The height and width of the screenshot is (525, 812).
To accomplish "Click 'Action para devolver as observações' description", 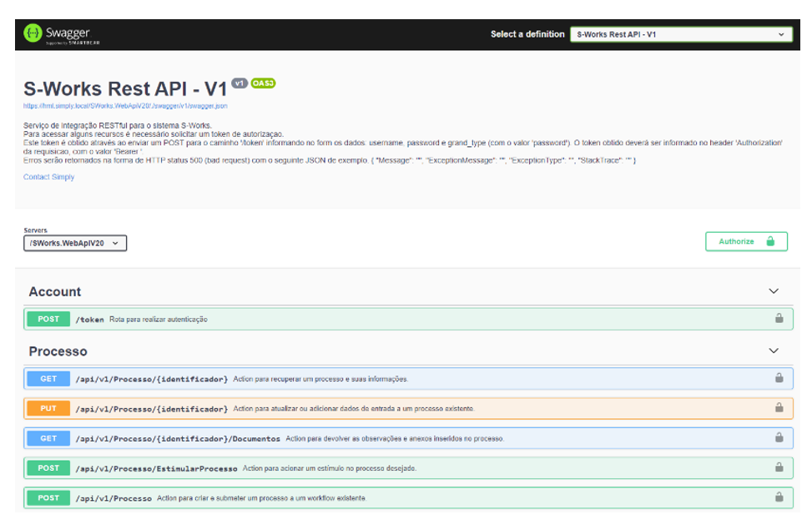I will tap(395, 438).
